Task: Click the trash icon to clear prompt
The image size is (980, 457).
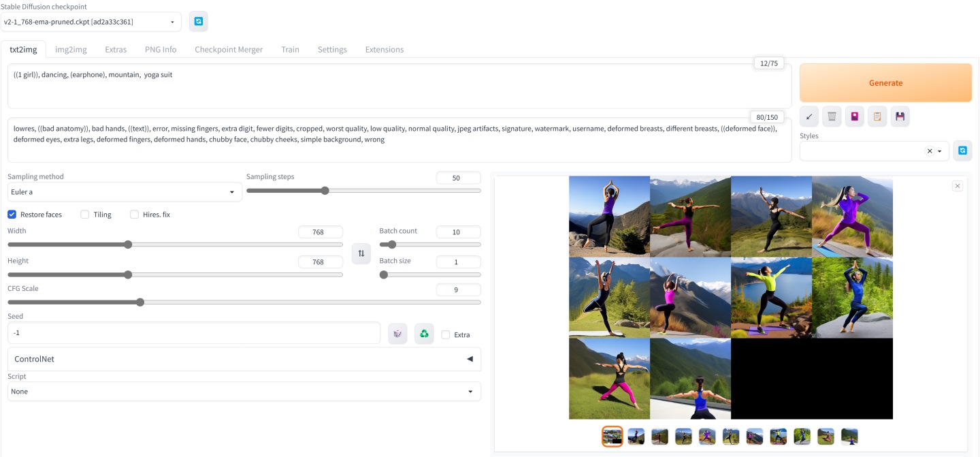Action: [832, 116]
